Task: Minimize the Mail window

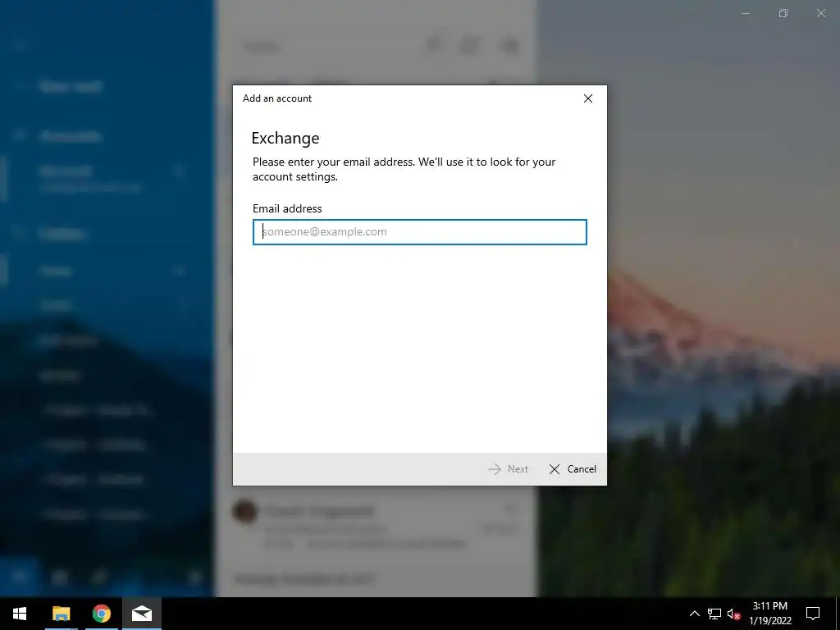Action: pyautogui.click(x=745, y=13)
